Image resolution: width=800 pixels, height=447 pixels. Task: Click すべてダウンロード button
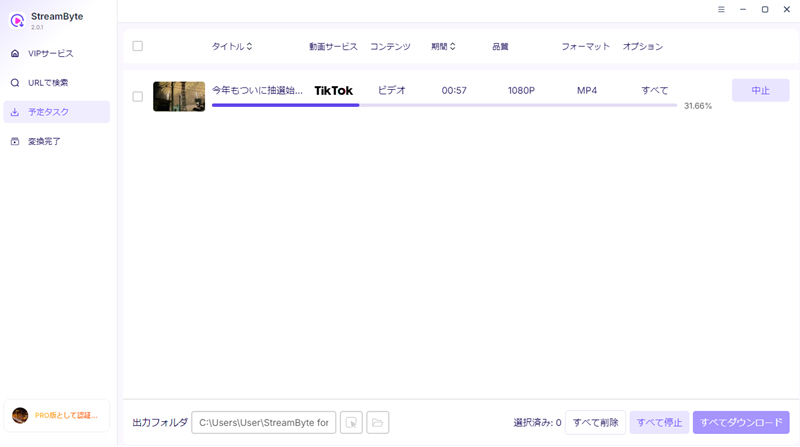point(741,423)
